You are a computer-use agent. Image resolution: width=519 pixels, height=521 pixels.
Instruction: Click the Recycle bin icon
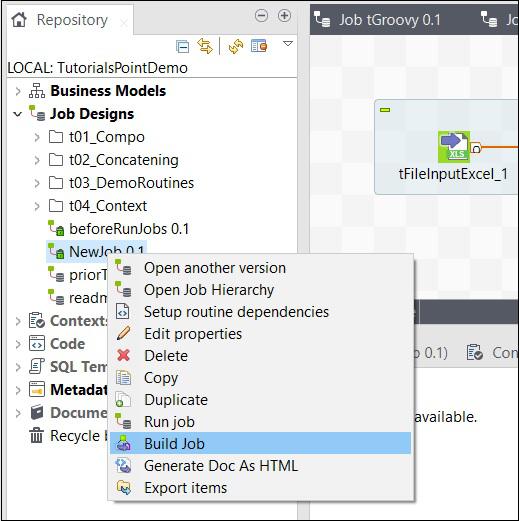(37, 435)
